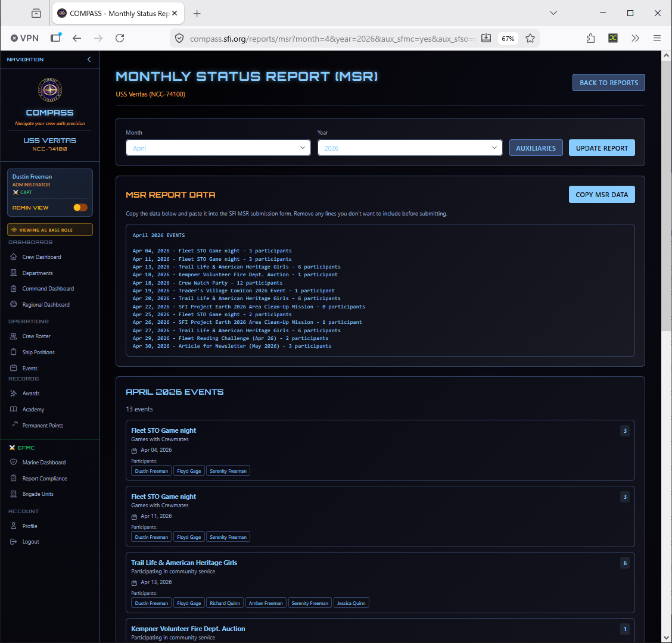Click the download icon in address bar

(x=486, y=38)
